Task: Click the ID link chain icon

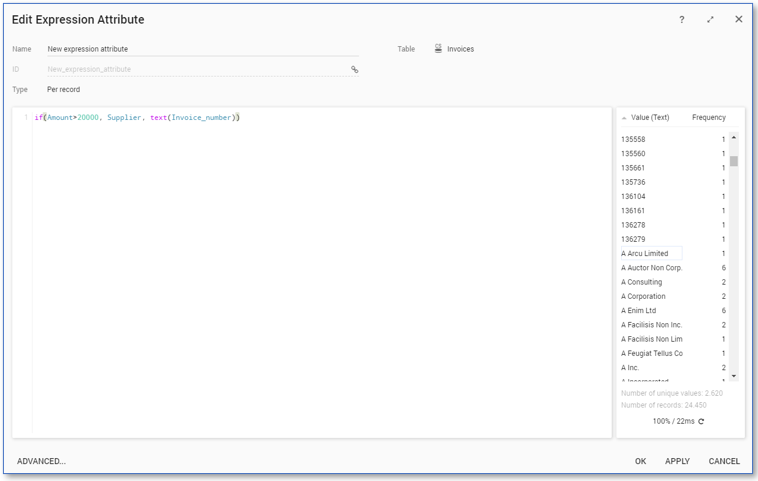Action: coord(354,70)
